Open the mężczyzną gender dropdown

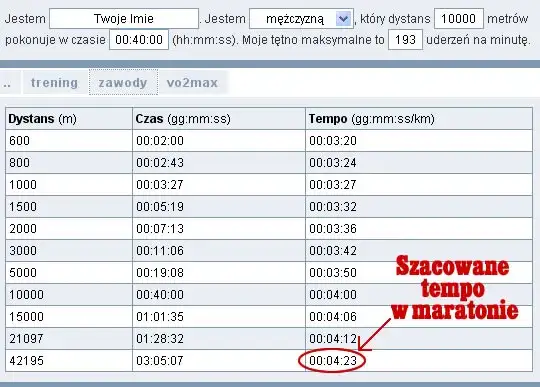(x=301, y=19)
